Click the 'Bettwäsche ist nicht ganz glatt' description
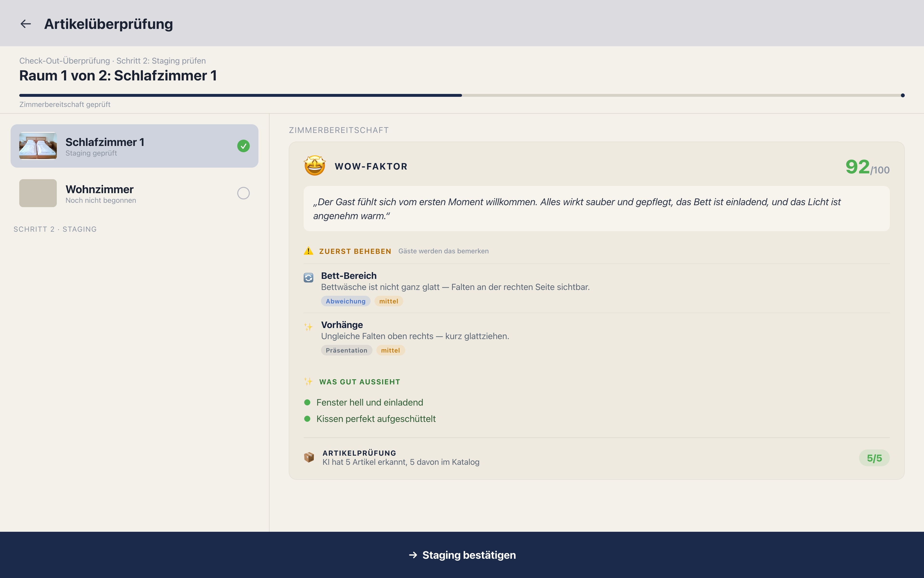 [455, 287]
